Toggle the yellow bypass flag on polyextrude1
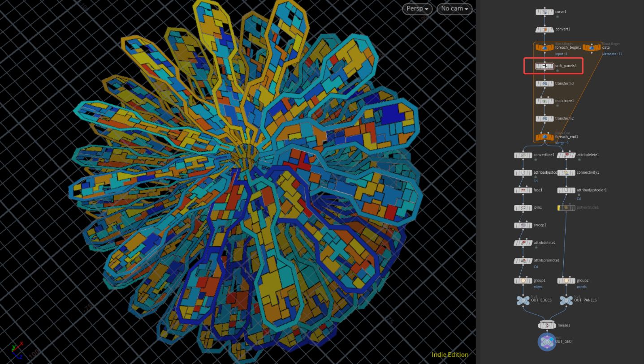 pos(559,208)
